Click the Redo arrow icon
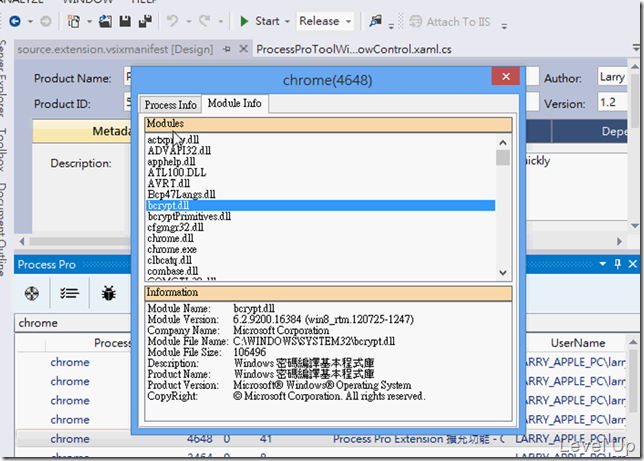The image size is (644, 461). [x=205, y=21]
